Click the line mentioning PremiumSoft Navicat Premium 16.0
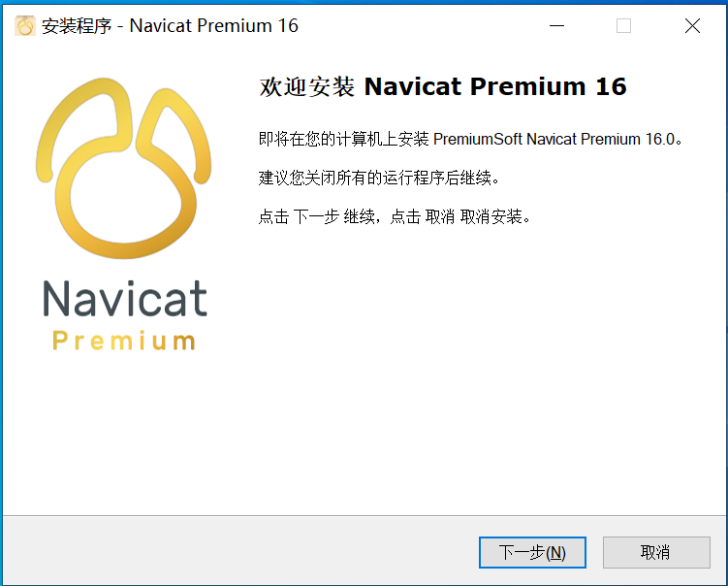This screenshot has width=728, height=586. [x=470, y=139]
